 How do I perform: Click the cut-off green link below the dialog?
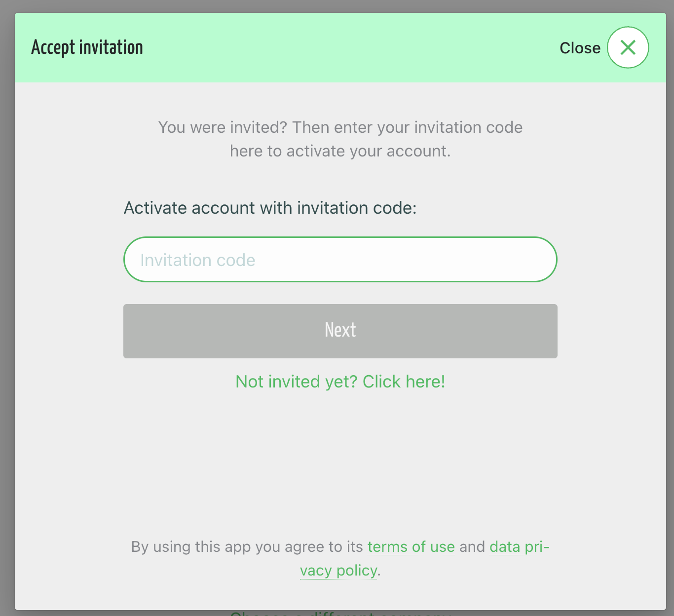click(340, 614)
